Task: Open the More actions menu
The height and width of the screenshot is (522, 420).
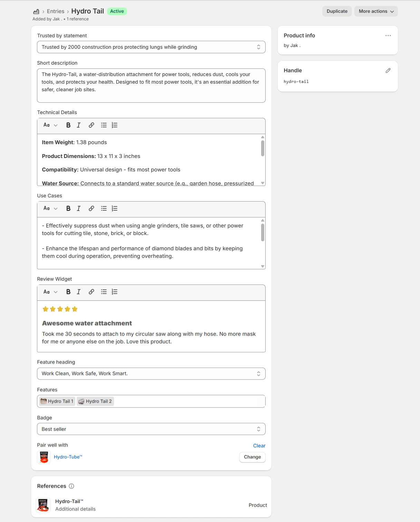Action: pos(376,11)
